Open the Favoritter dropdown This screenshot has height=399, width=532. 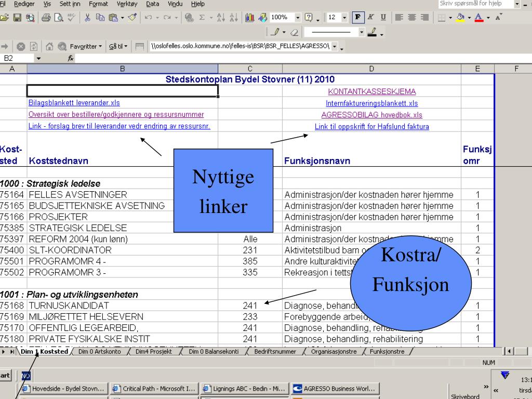point(86,46)
